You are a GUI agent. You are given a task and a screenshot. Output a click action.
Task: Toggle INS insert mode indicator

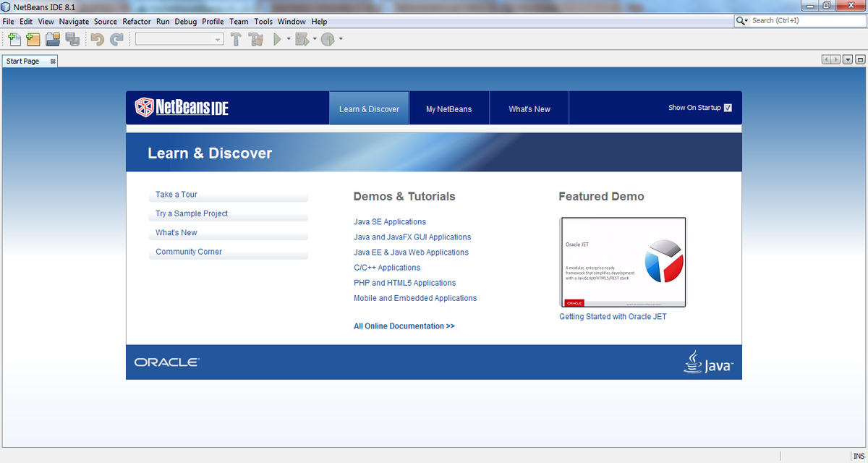click(859, 456)
